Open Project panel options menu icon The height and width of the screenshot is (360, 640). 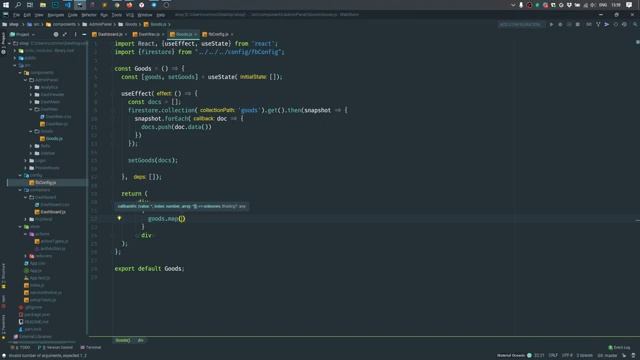75,34
